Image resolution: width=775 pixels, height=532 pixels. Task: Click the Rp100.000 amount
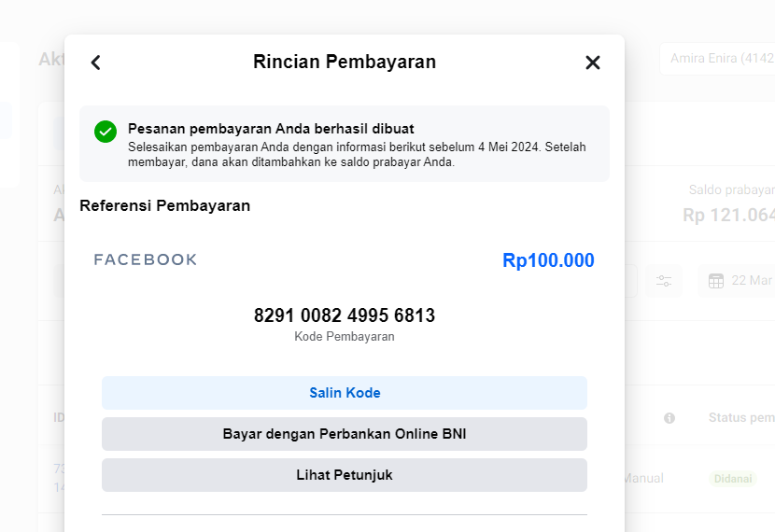click(x=548, y=260)
